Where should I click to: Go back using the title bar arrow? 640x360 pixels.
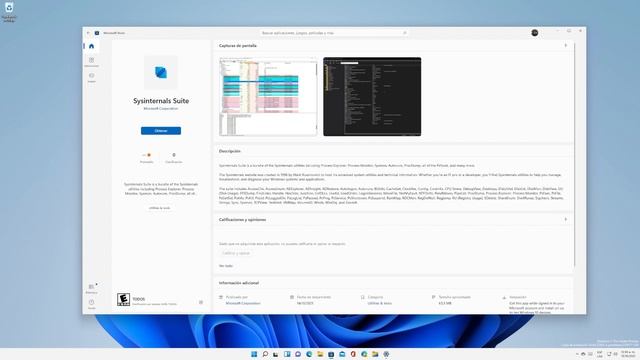pos(88,33)
